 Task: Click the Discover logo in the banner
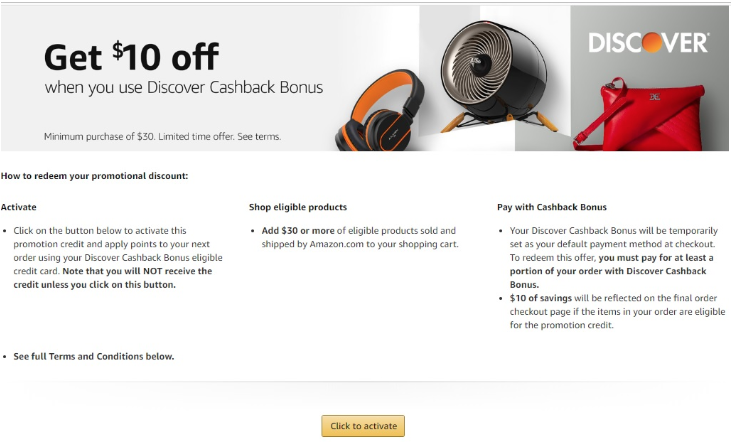(x=647, y=43)
